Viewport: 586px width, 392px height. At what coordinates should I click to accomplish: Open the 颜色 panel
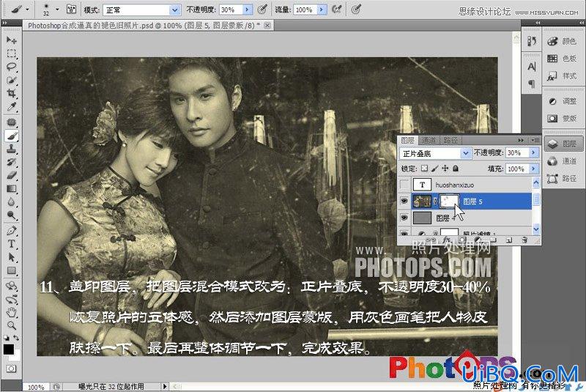click(563, 41)
